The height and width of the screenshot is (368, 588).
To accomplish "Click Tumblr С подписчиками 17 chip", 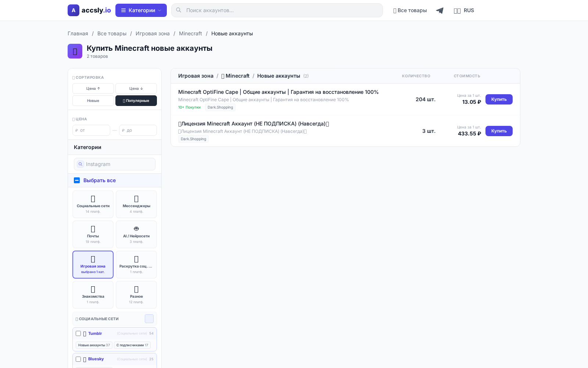I will (132, 345).
